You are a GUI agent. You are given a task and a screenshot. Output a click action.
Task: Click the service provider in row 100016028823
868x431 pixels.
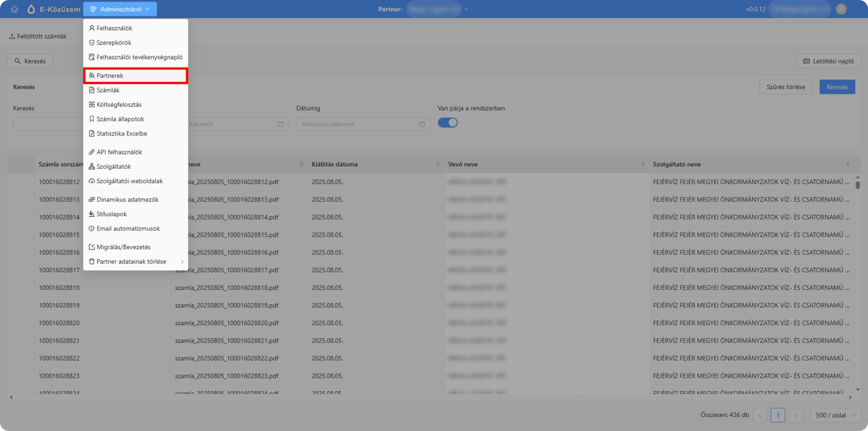pos(751,376)
